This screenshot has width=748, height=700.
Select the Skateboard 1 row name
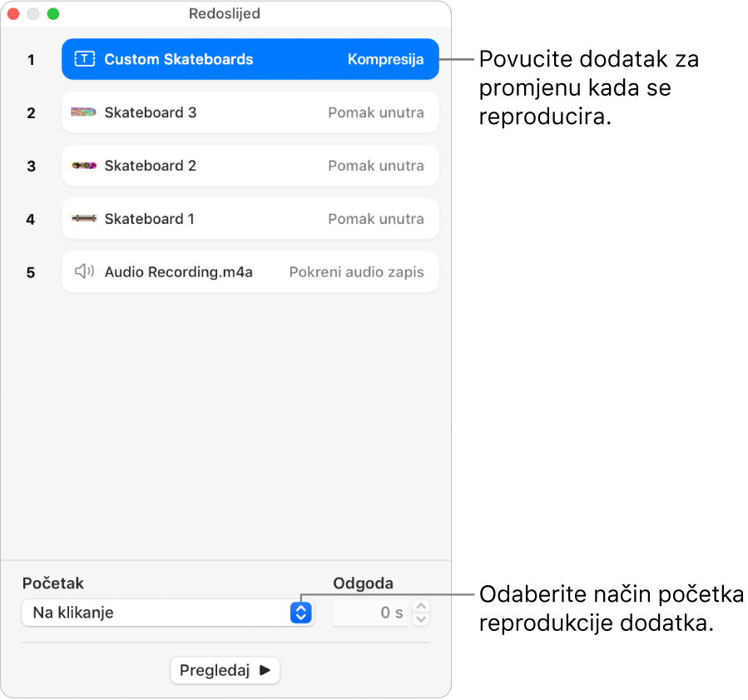(149, 219)
